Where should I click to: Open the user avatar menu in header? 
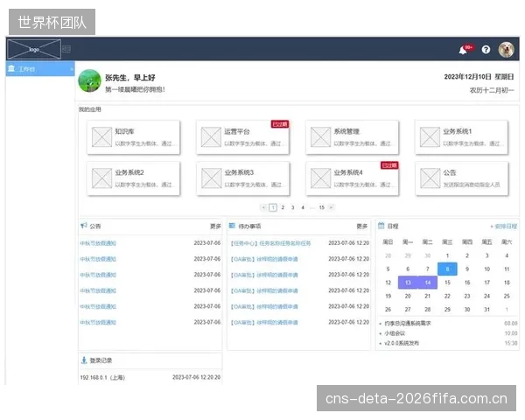point(506,50)
